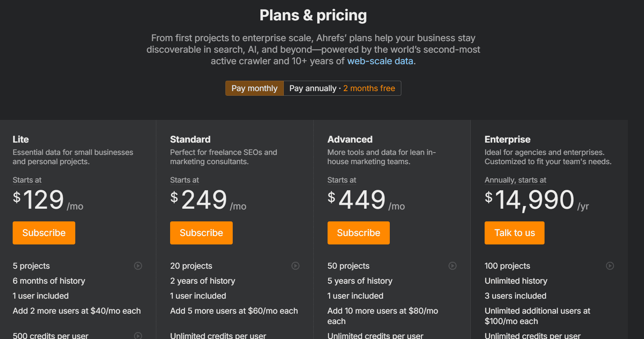Show tooltip on Lite's Starts at label
Viewport: 644px width, 339px height.
click(27, 180)
